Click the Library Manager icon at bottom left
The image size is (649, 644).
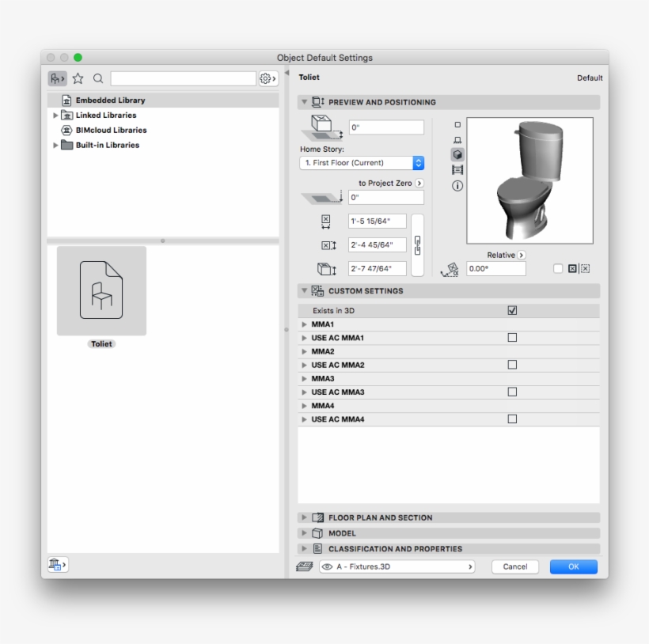(58, 564)
